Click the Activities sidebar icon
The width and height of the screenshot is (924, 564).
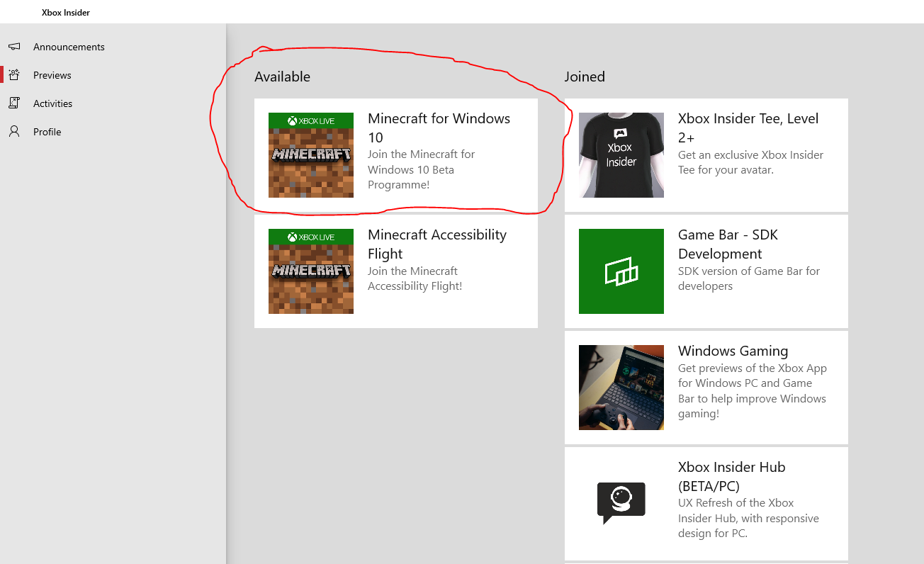[14, 103]
